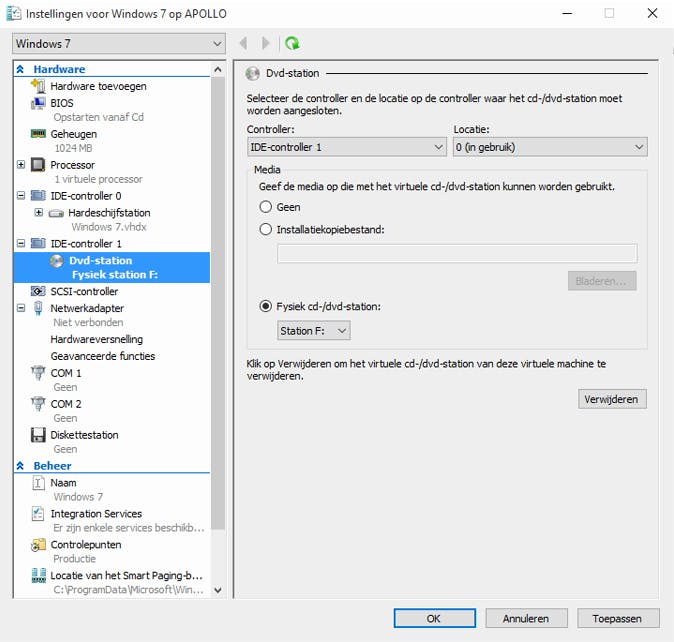Click the back navigation arrow
Screen dimensions: 674x642
243,43
